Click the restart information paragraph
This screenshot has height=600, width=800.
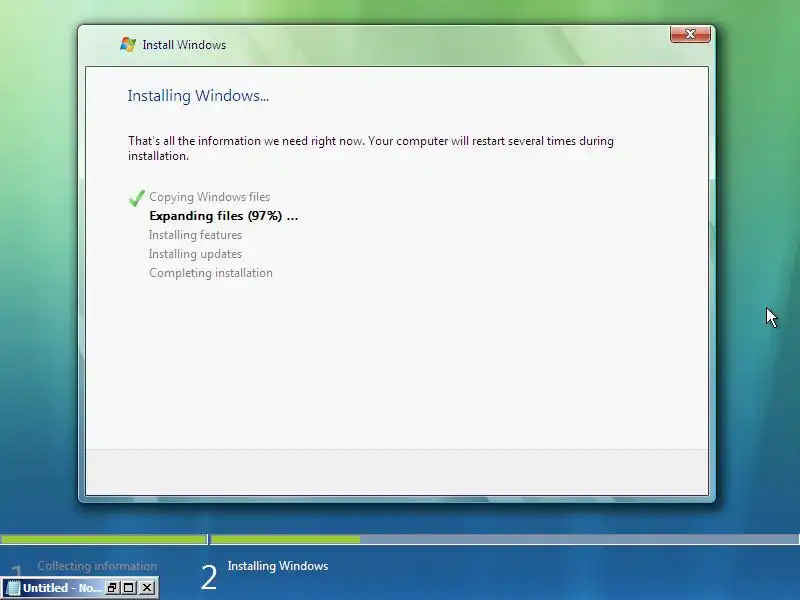(x=371, y=148)
